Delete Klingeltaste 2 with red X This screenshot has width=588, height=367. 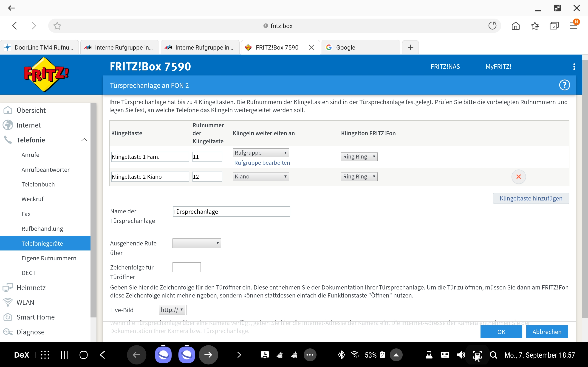[x=518, y=177]
